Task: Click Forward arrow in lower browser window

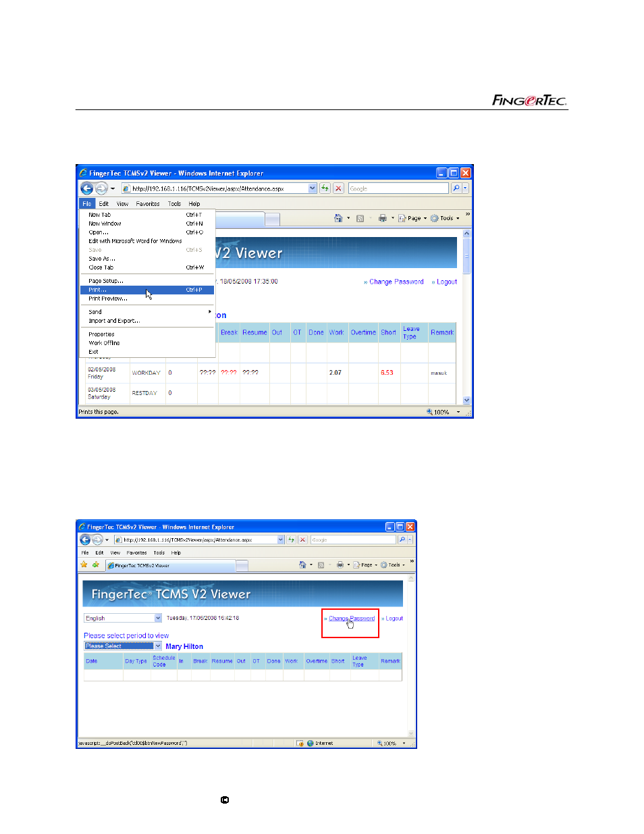Action: click(97, 540)
